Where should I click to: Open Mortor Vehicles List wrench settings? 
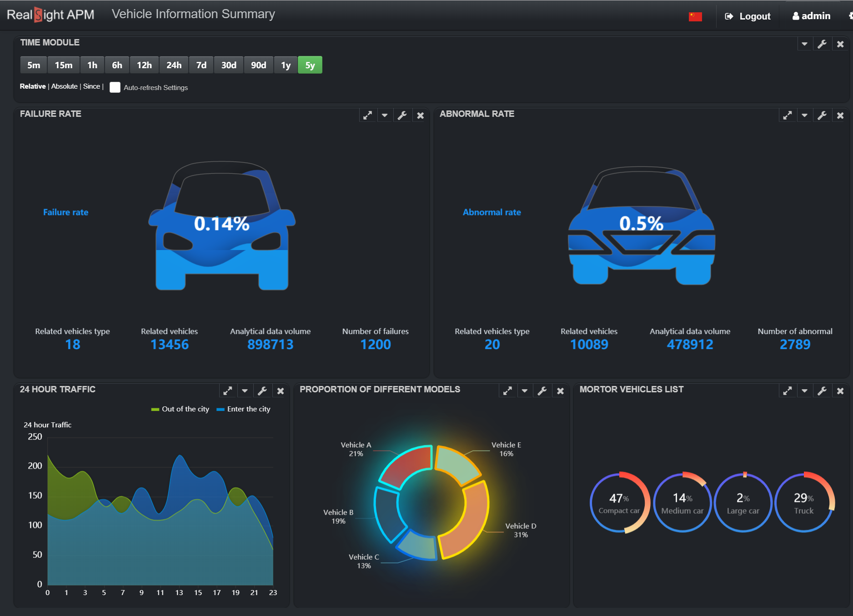click(822, 391)
